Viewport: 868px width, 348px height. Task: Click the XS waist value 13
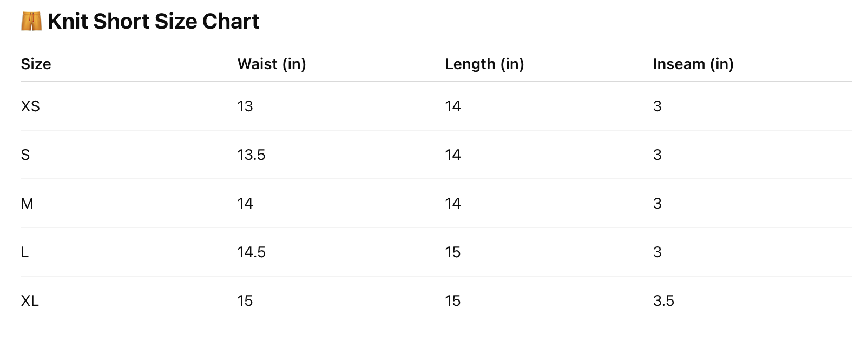(245, 106)
